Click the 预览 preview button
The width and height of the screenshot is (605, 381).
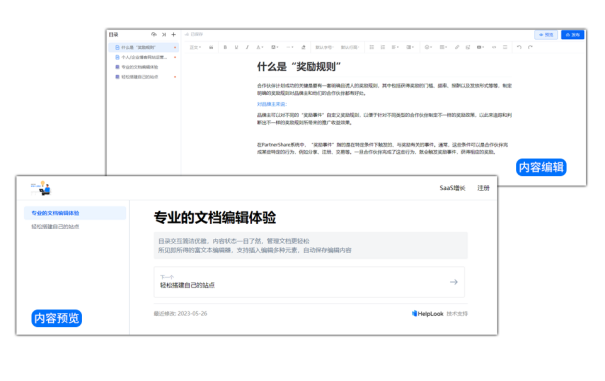pos(546,35)
